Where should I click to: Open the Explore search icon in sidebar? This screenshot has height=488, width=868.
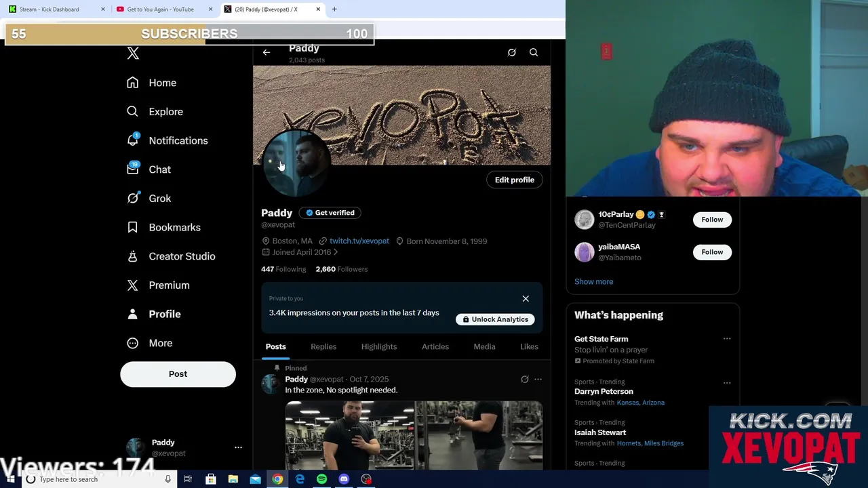pyautogui.click(x=133, y=111)
